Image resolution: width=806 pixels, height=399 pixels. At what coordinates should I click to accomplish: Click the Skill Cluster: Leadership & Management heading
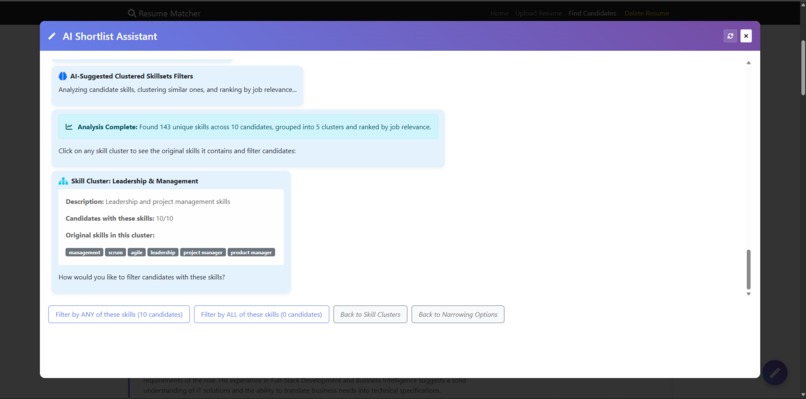click(135, 181)
